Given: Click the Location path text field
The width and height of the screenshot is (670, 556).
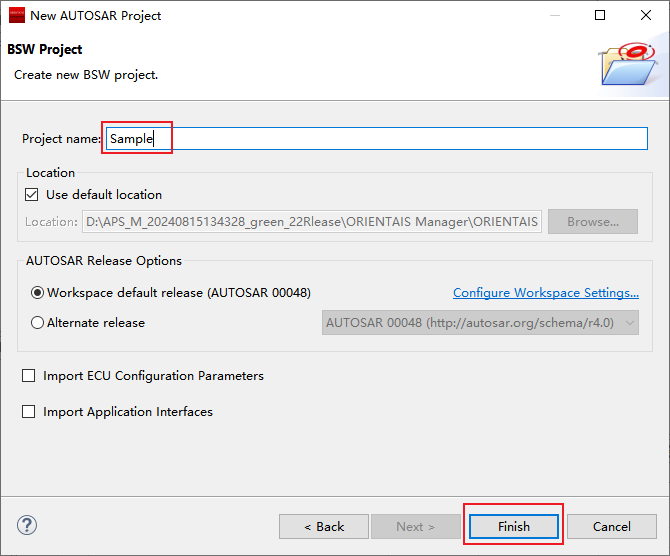Looking at the screenshot, I should [311, 222].
